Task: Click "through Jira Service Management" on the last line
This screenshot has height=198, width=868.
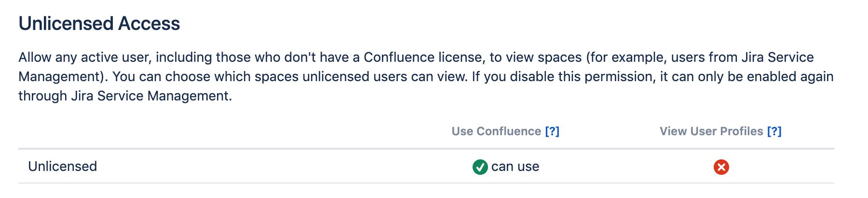Action: point(124,96)
